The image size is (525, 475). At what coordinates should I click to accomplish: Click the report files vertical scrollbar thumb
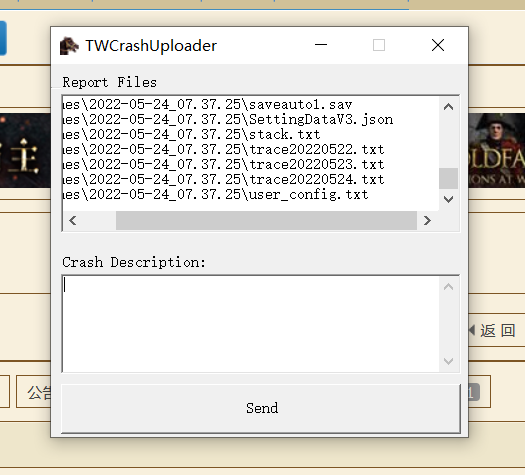[x=448, y=178]
